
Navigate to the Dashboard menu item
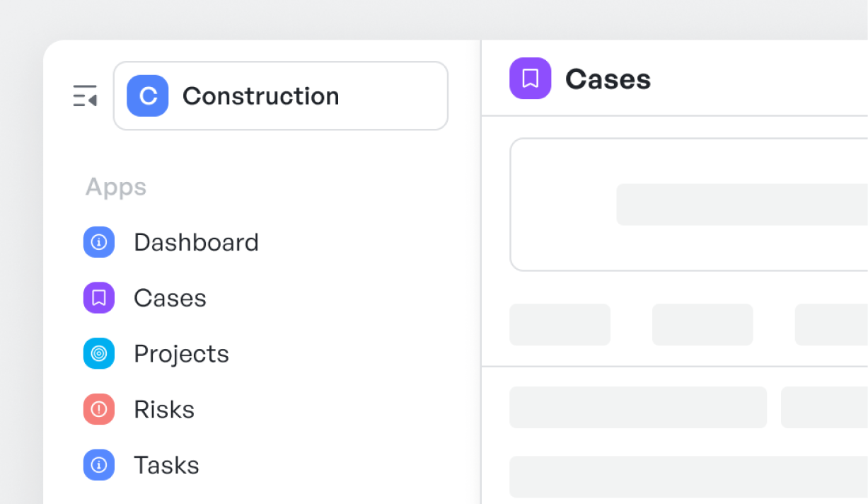pyautogui.click(x=196, y=242)
